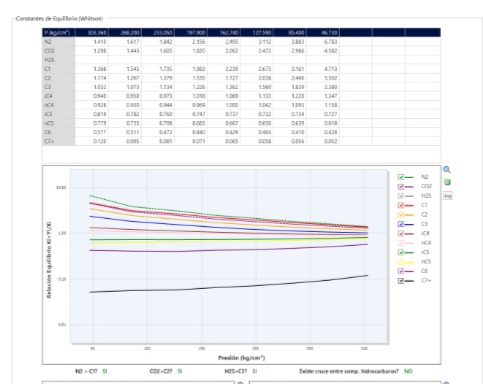Toggle the C6 legend checkbox
The width and height of the screenshot is (483, 384).
pyautogui.click(x=401, y=271)
